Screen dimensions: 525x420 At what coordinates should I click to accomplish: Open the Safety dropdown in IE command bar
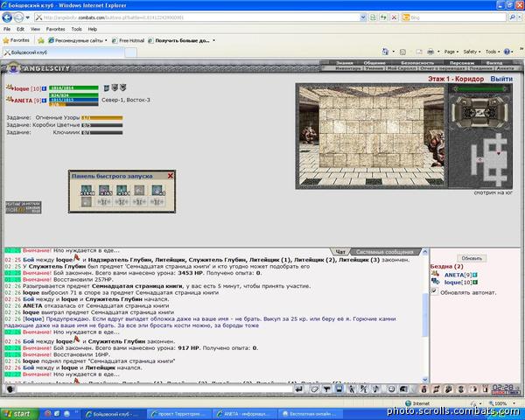point(472,52)
